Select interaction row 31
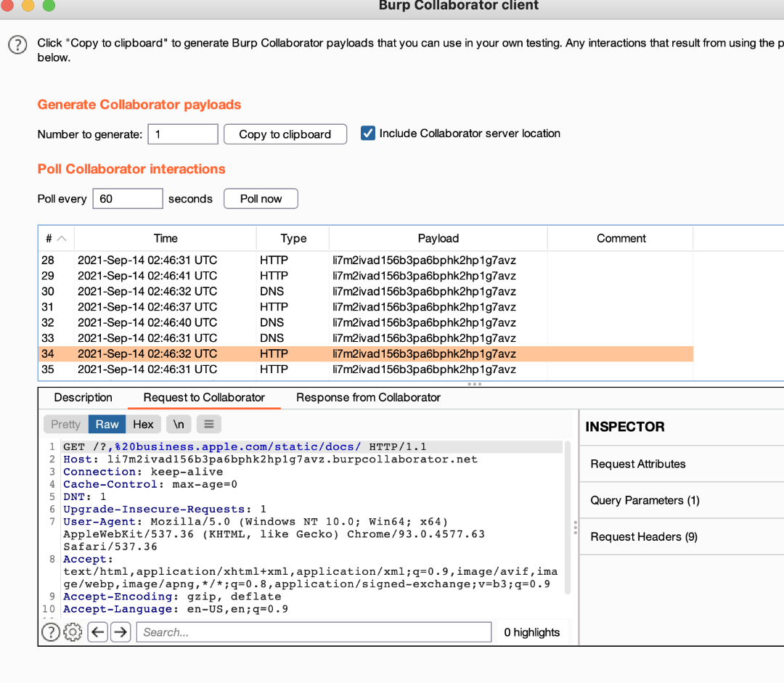Viewport: 784px width, 683px height. (366, 307)
